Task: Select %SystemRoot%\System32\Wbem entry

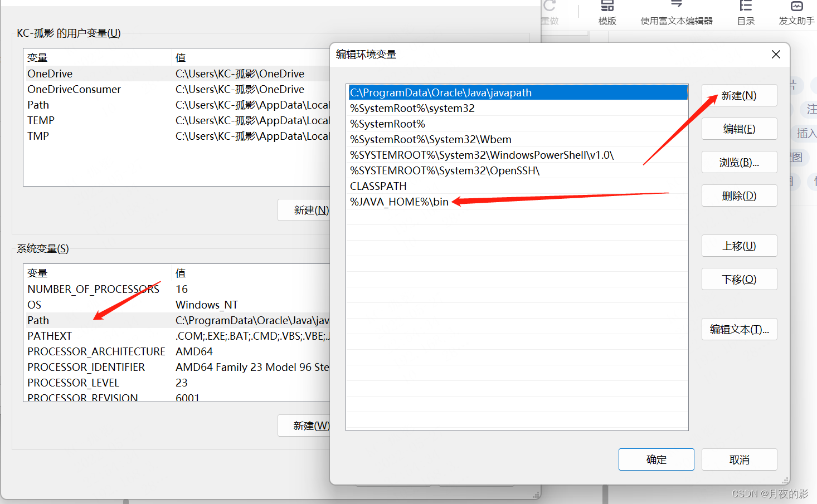Action: click(517, 139)
